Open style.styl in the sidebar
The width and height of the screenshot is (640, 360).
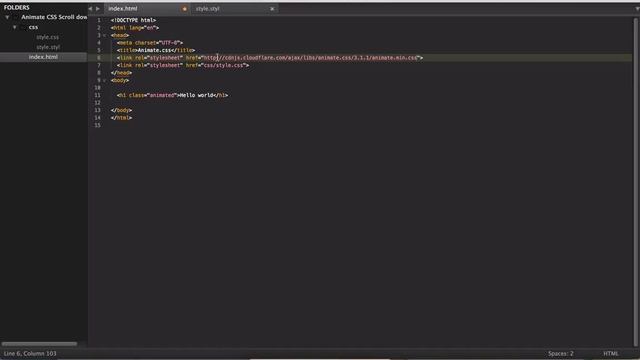pos(48,47)
